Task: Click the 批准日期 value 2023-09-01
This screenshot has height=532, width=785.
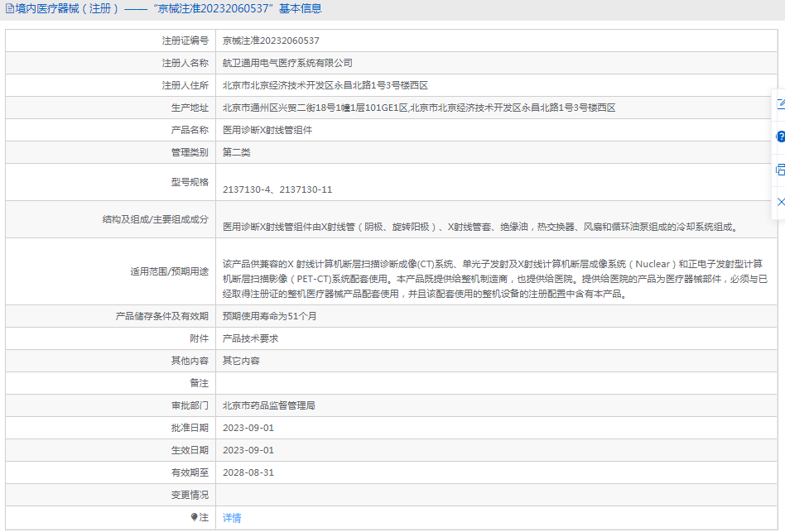Action: (248, 428)
